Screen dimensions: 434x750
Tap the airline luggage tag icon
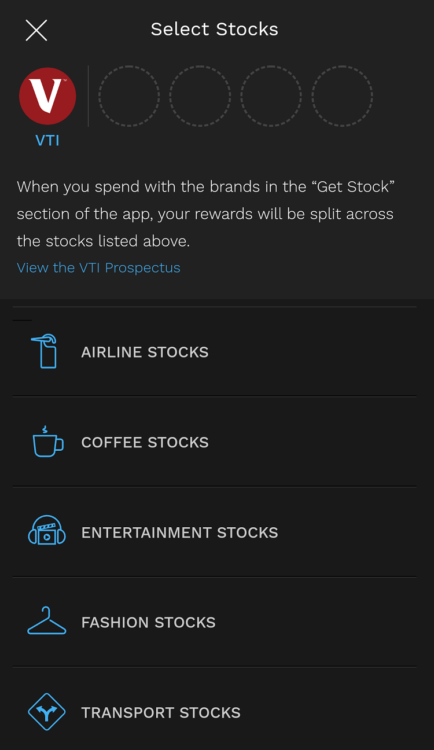(45, 352)
